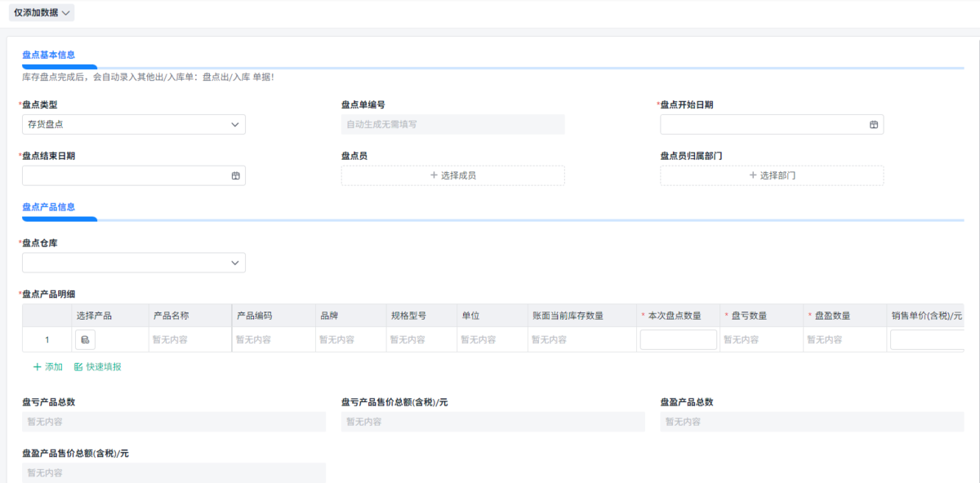980x483 pixels.
Task: Open the 盘点仓库 warehouse dropdown
Action: 134,263
